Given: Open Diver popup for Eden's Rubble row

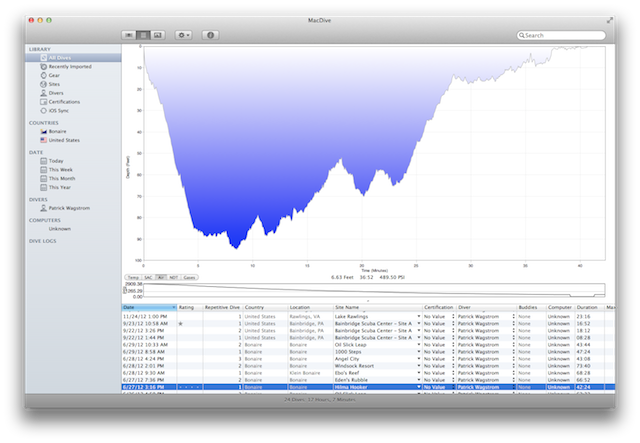Looking at the screenshot, I should (513, 380).
